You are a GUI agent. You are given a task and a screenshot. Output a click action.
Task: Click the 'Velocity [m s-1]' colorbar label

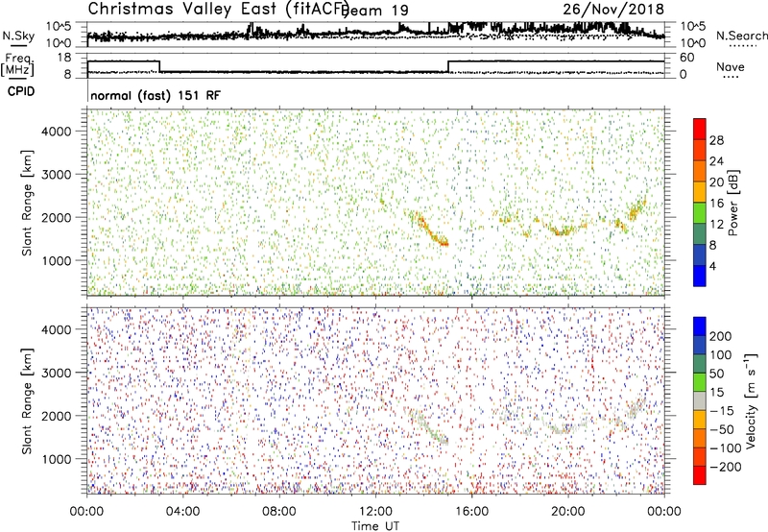point(751,400)
